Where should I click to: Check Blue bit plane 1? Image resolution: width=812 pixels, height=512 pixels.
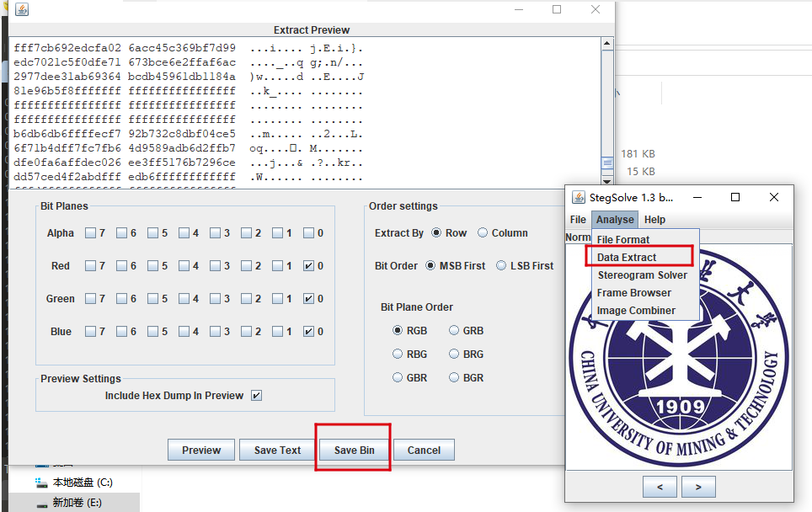278,331
